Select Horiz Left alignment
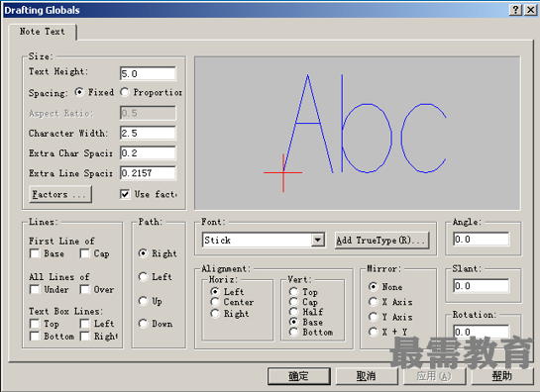The height and width of the screenshot is (392, 540). point(215,291)
